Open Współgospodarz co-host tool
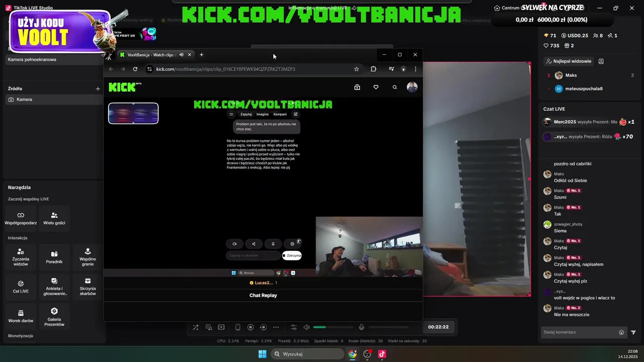644x362 pixels. pyautogui.click(x=21, y=218)
